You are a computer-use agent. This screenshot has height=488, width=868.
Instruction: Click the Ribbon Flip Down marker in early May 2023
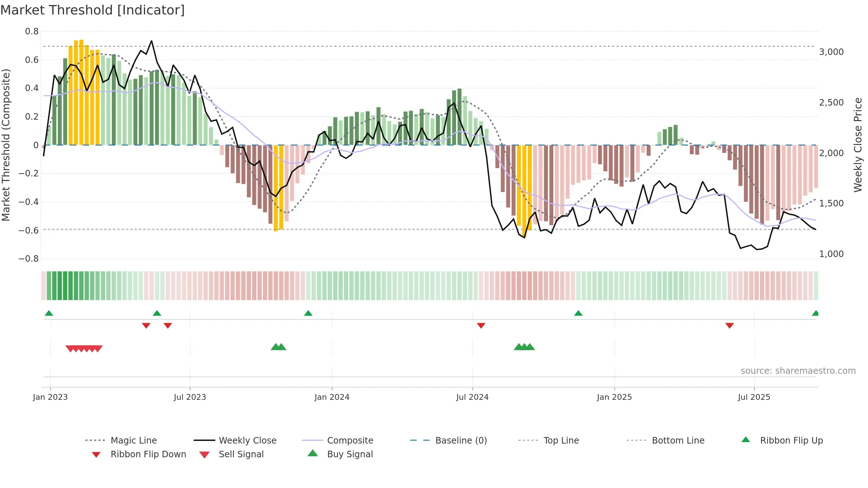146,326
